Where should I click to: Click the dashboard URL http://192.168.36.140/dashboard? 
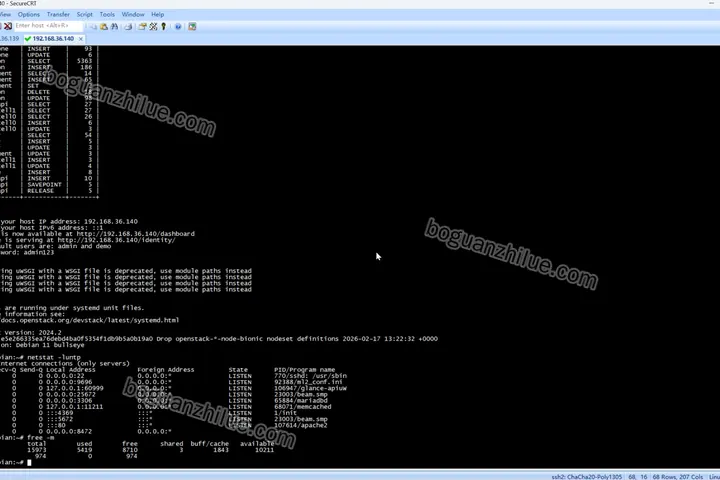pos(135,234)
